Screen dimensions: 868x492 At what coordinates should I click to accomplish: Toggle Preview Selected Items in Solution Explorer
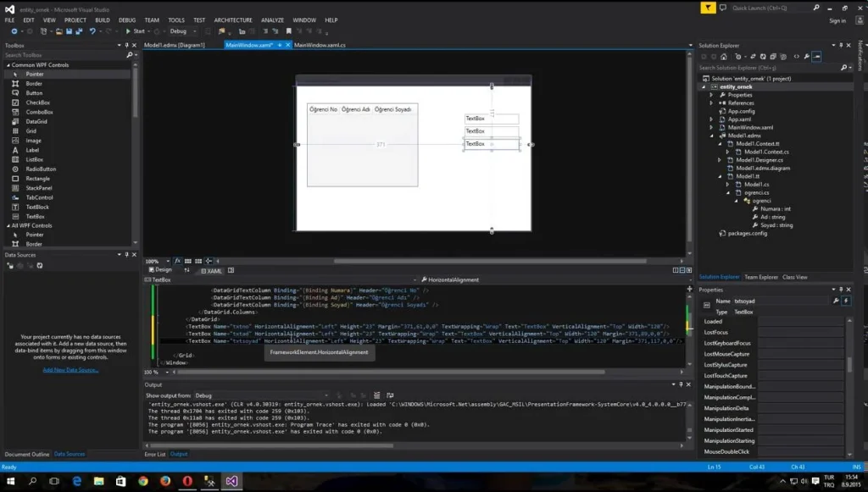point(817,57)
